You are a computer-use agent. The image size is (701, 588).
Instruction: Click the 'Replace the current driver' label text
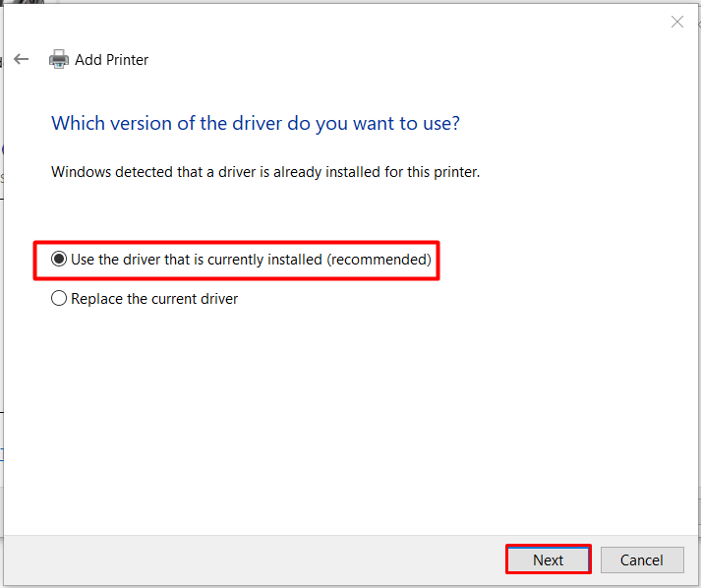pyautogui.click(x=154, y=298)
